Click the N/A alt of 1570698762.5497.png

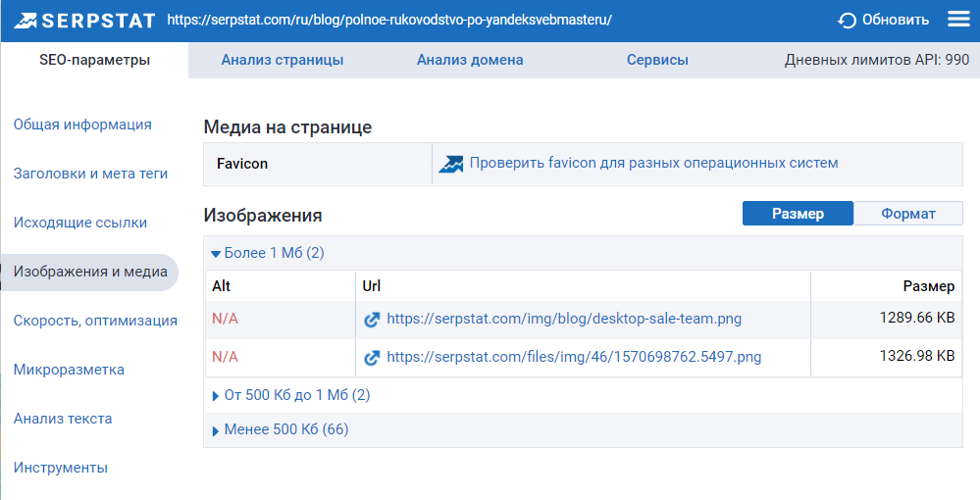[x=225, y=357]
